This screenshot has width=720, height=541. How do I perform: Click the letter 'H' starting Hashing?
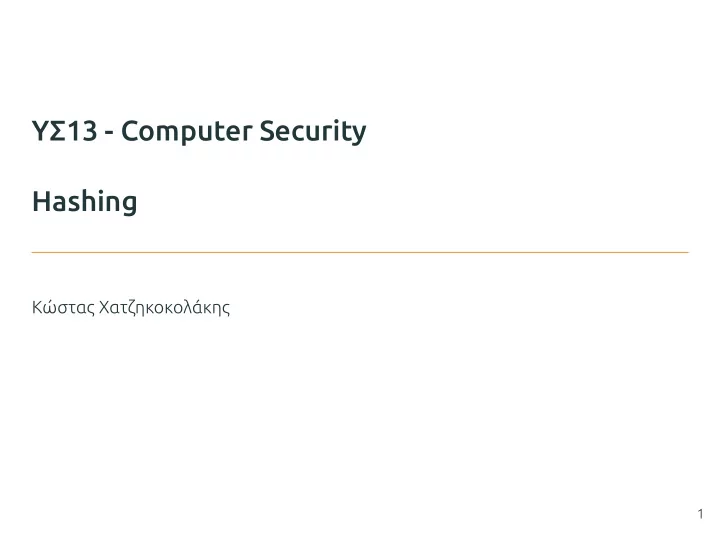point(41,202)
